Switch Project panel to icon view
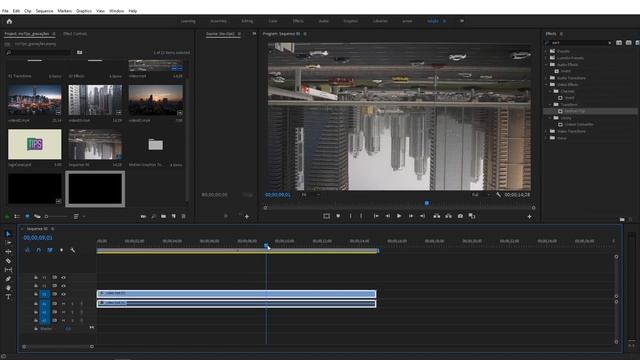 [27, 216]
